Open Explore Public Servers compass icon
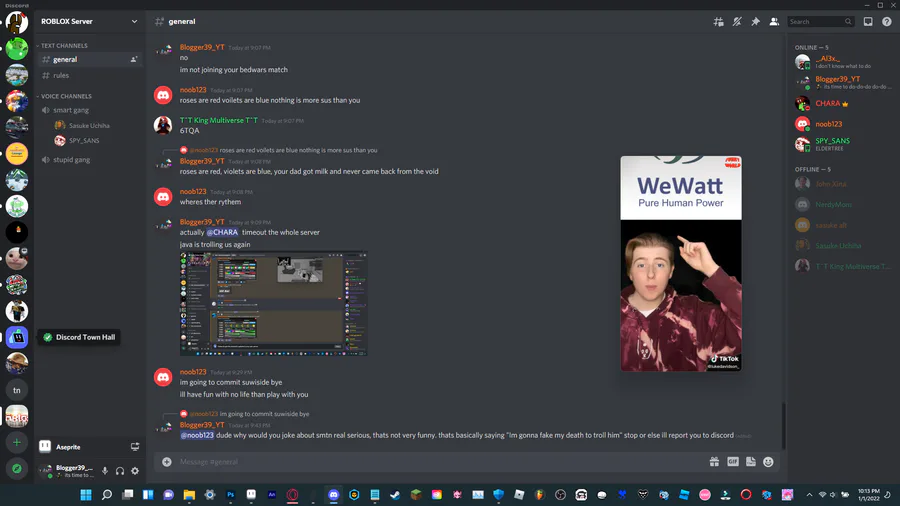The width and height of the screenshot is (900, 506). (17, 469)
